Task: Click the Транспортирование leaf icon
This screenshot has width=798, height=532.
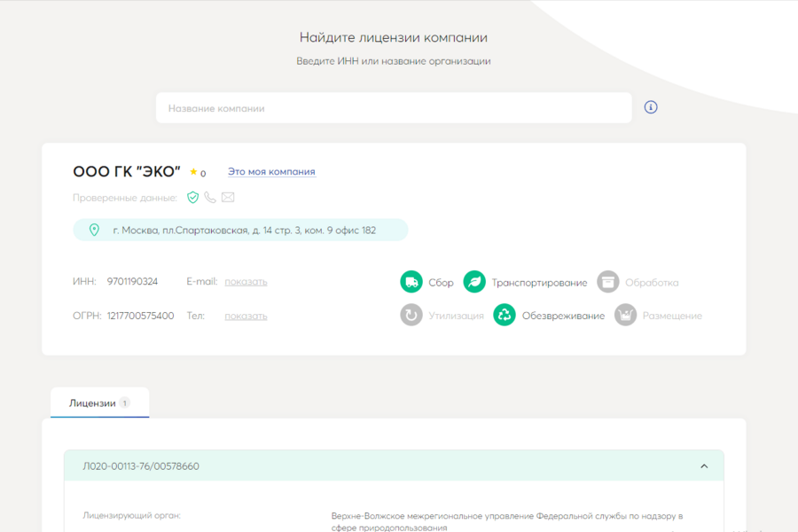Action: pyautogui.click(x=474, y=282)
